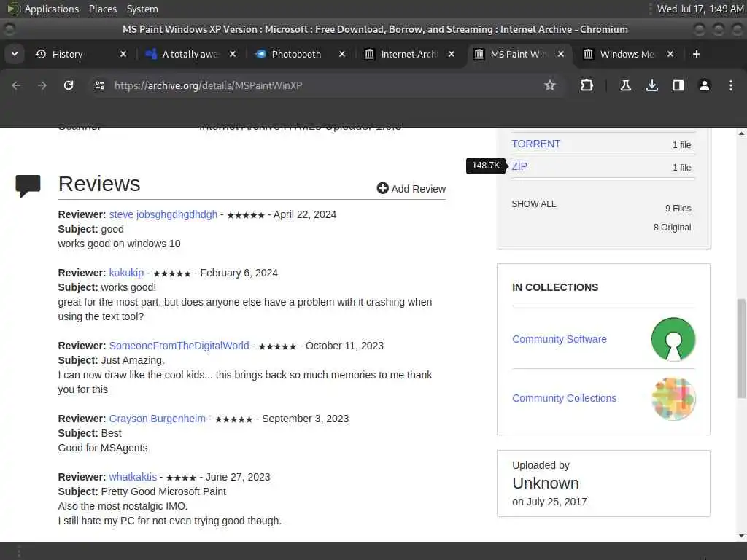Open the Unknown uploader link

click(x=546, y=483)
